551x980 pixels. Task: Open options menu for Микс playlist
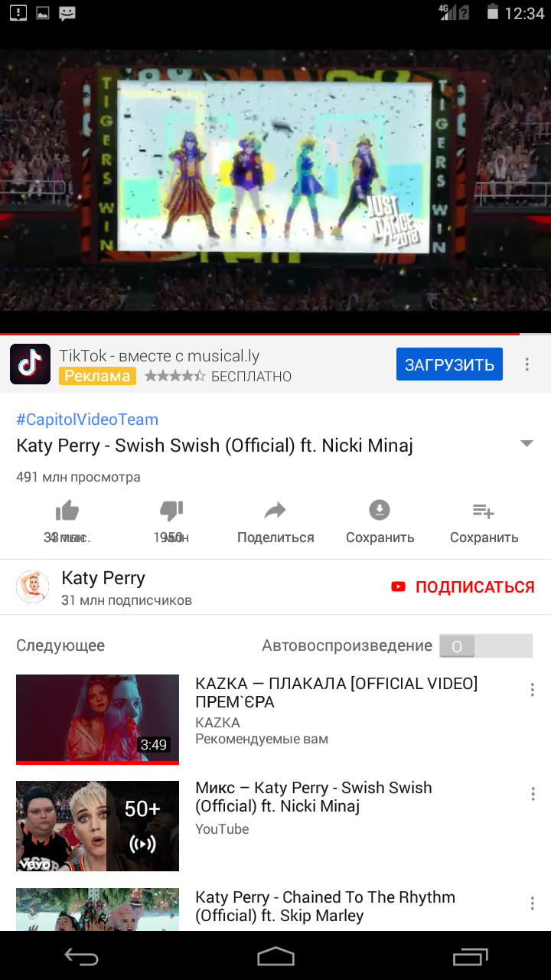[533, 794]
